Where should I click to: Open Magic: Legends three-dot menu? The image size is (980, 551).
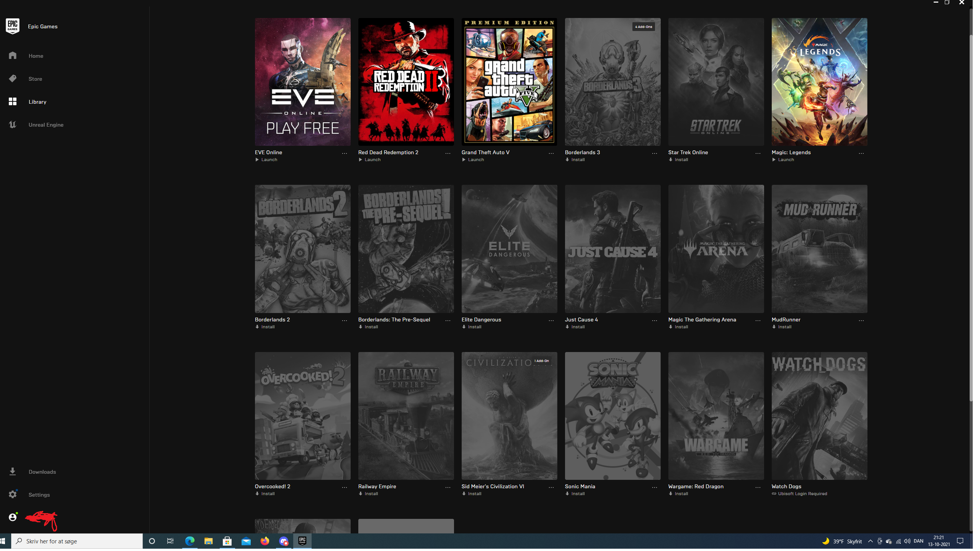point(861,153)
